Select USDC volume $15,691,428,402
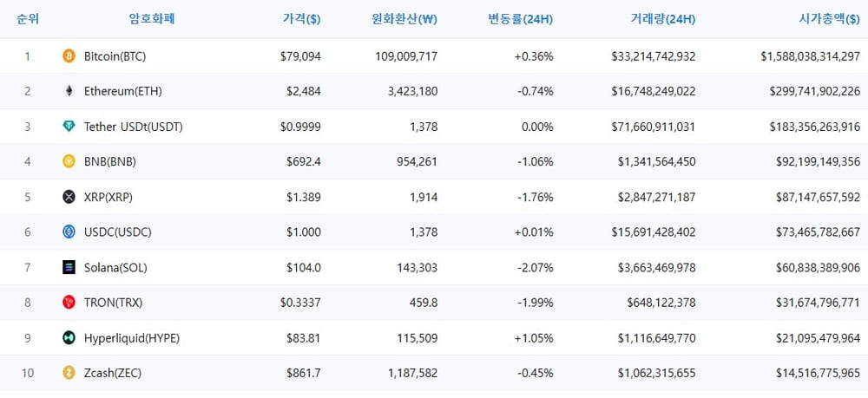 tap(654, 232)
